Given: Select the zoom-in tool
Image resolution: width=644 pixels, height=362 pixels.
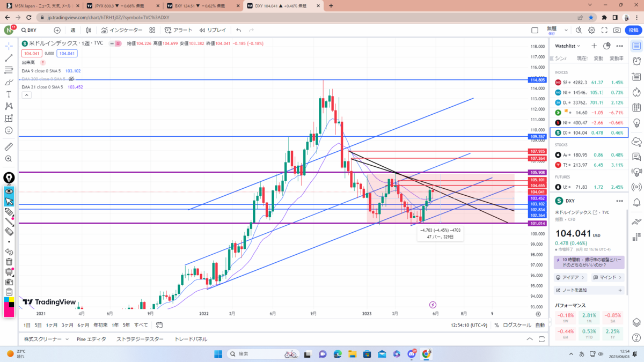Looking at the screenshot, I should click(9, 159).
